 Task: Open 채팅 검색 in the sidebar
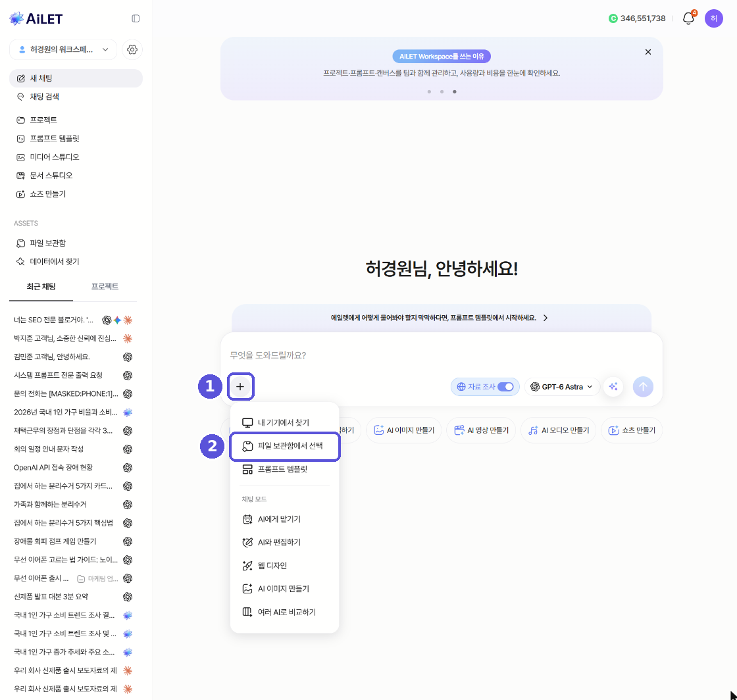click(x=76, y=97)
